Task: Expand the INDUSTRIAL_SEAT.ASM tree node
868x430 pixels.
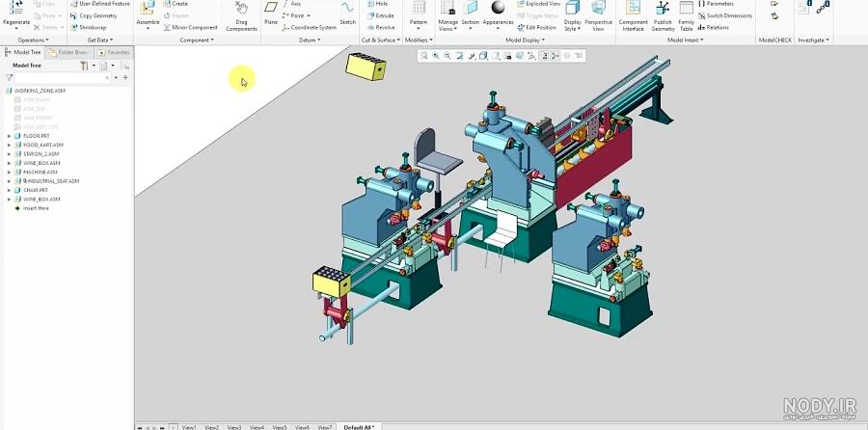Action: point(9,181)
